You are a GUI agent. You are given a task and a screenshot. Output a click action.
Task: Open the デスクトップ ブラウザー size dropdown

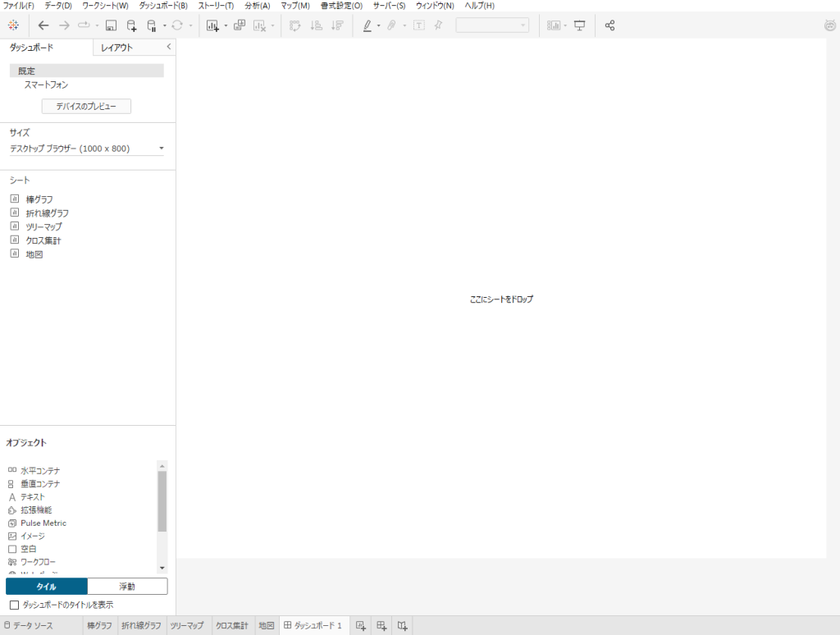(x=86, y=148)
